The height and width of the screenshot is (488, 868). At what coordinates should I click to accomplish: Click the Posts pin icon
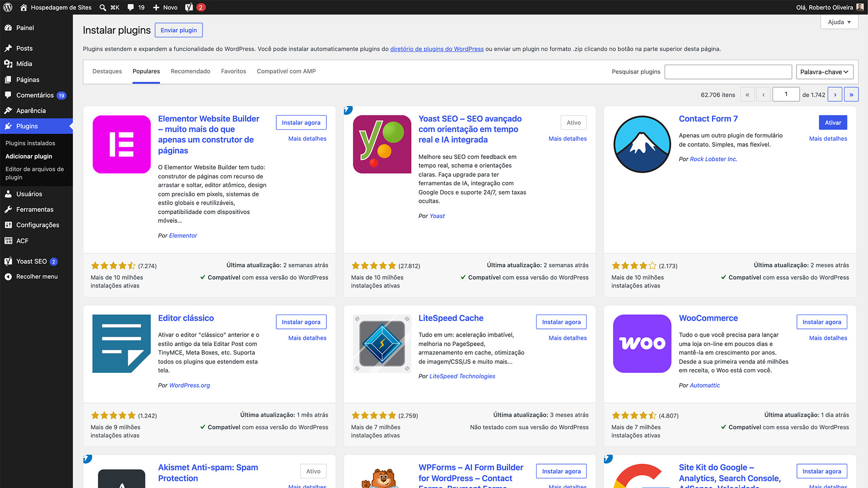click(x=8, y=48)
